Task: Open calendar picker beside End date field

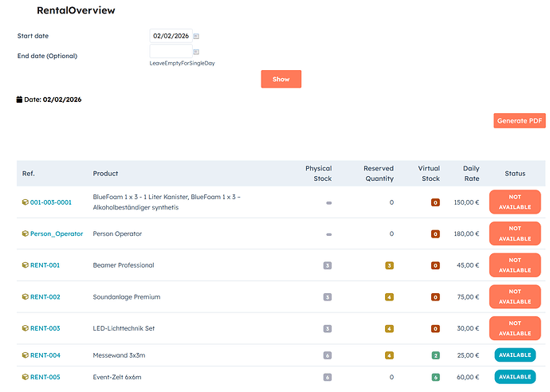Action: [196, 52]
